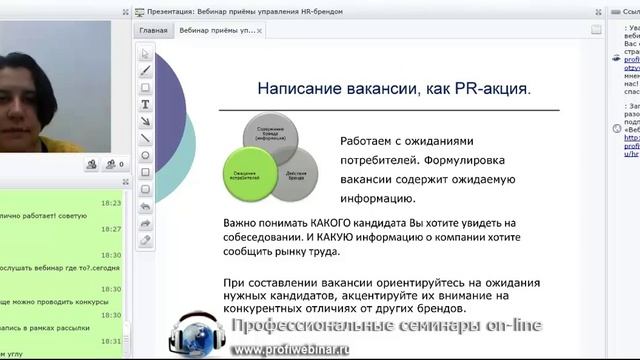640x360 pixels.
Task: Select the arrow drawing tool
Action: pos(145,121)
